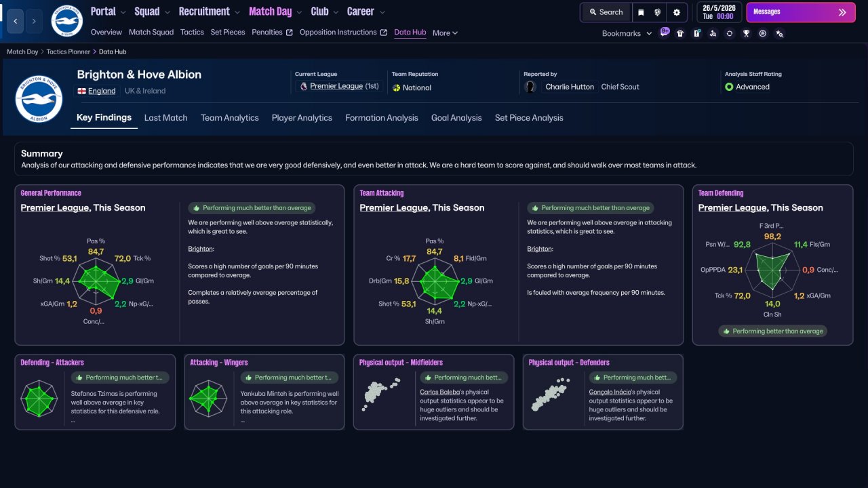Click the double-arrow icon on Messages
Image resolution: width=868 pixels, height=488 pixels.
(x=842, y=12)
